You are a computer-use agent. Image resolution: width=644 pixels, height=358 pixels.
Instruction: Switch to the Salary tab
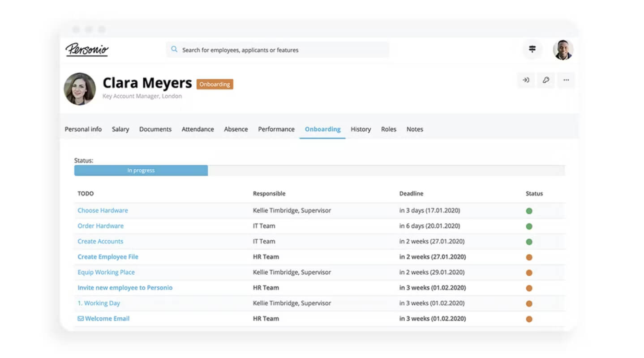tap(120, 129)
